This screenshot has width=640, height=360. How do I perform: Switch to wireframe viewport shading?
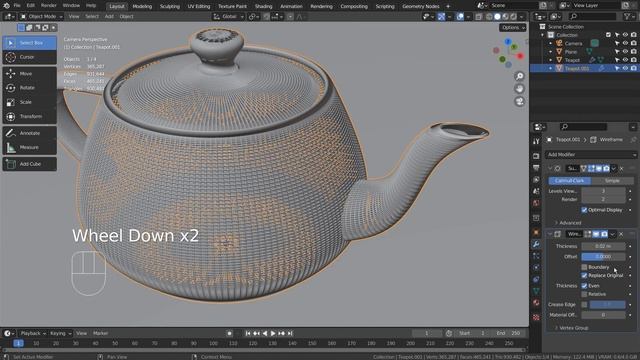click(x=489, y=17)
